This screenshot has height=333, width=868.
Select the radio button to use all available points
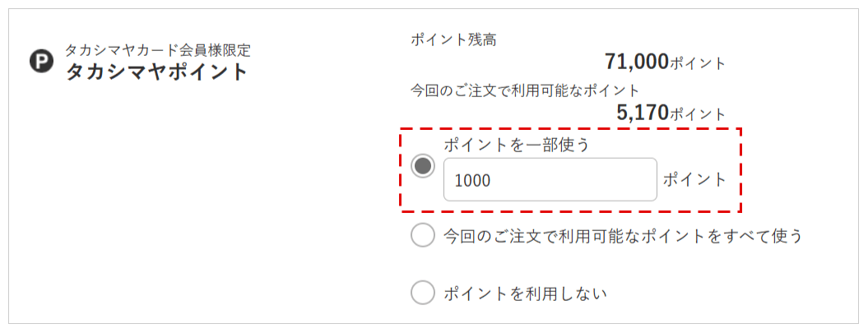coord(423,236)
